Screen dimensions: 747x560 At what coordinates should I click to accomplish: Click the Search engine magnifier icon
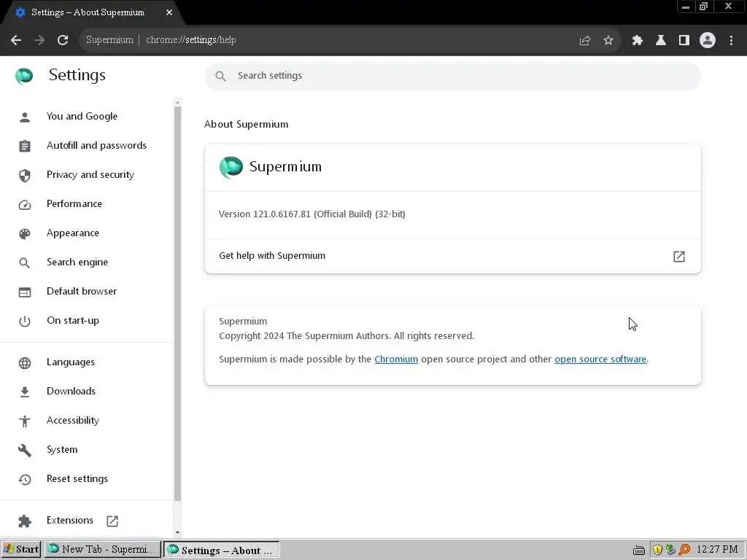coord(25,262)
